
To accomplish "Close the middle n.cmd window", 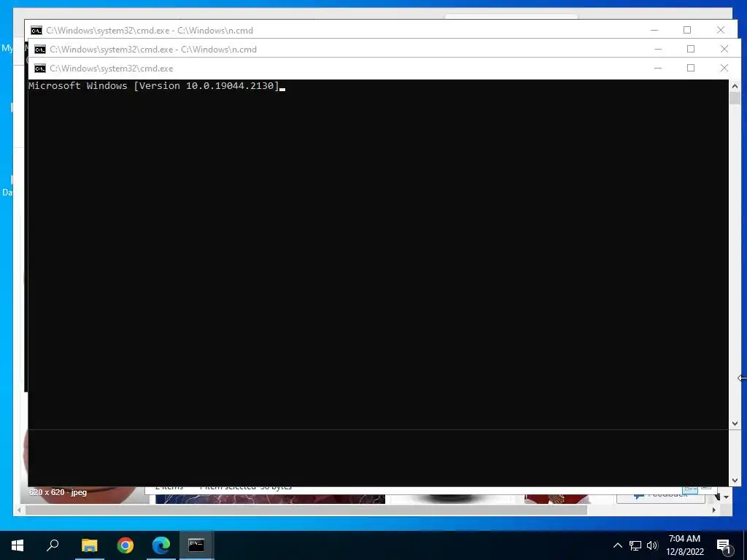I will 724,49.
